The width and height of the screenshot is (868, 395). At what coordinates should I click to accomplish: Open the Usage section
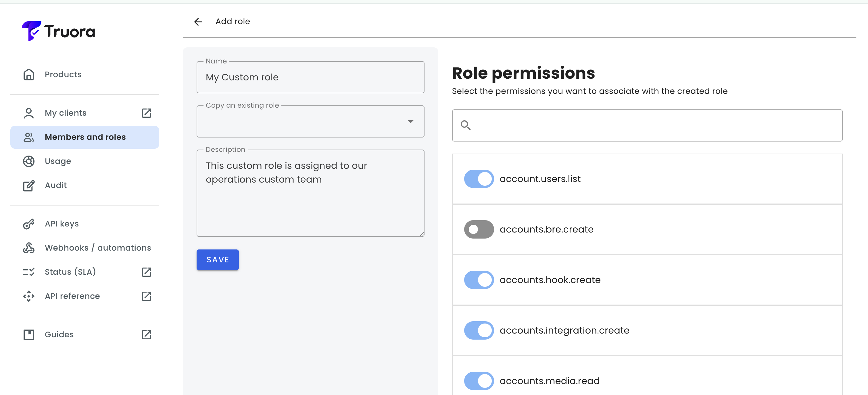click(x=85, y=161)
